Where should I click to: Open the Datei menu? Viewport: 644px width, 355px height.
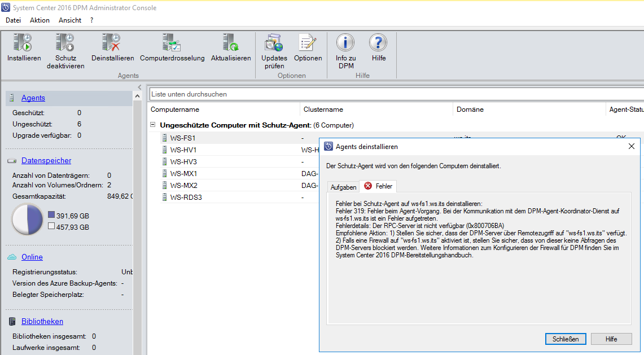(13, 20)
